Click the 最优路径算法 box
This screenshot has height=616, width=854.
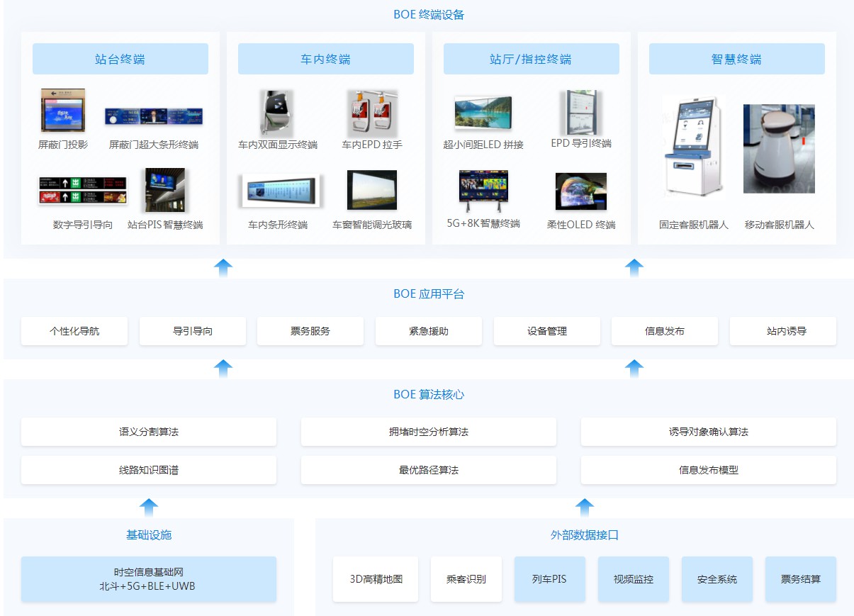[428, 470]
